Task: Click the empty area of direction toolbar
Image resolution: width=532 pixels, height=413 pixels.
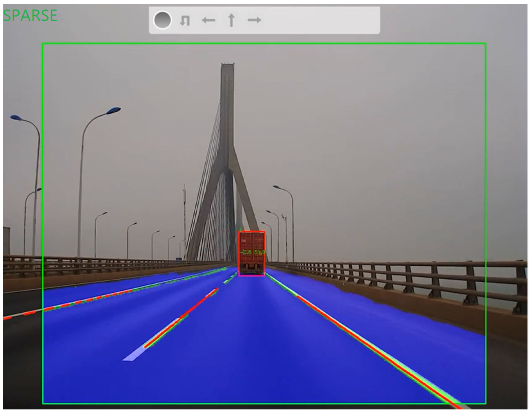Action: (x=321, y=20)
